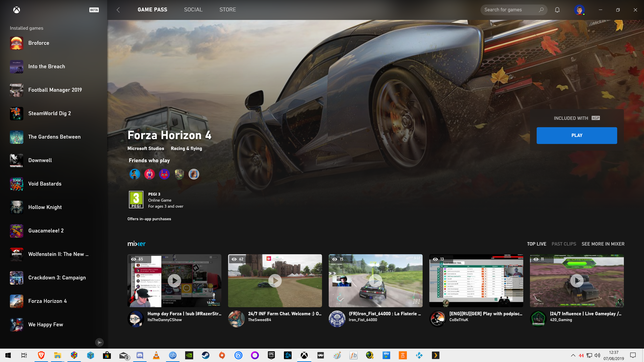Click the Void Bastards game icon
The image size is (644, 362).
point(16,184)
